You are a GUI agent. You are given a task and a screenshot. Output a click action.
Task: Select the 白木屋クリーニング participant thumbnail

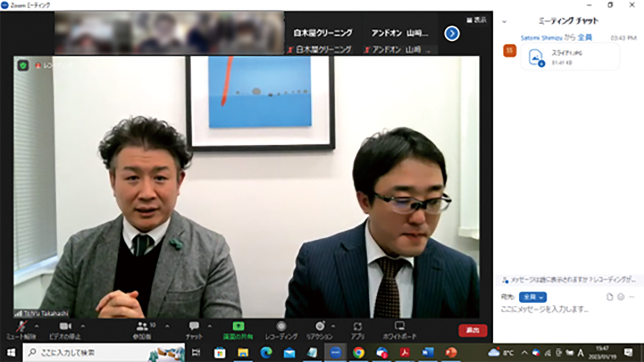(323, 34)
